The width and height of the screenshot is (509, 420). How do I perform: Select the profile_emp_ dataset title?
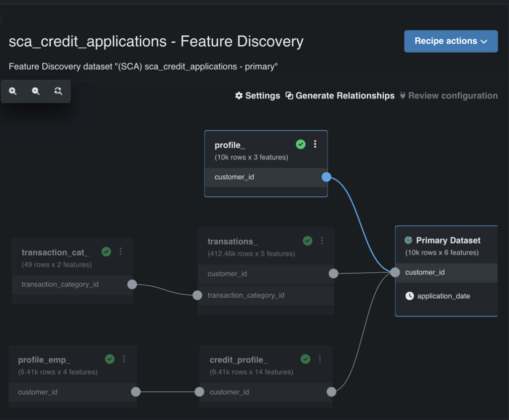coord(44,360)
